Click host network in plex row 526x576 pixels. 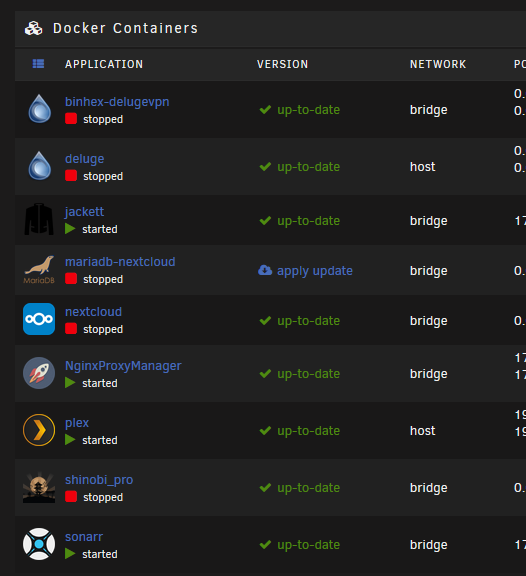pos(422,431)
